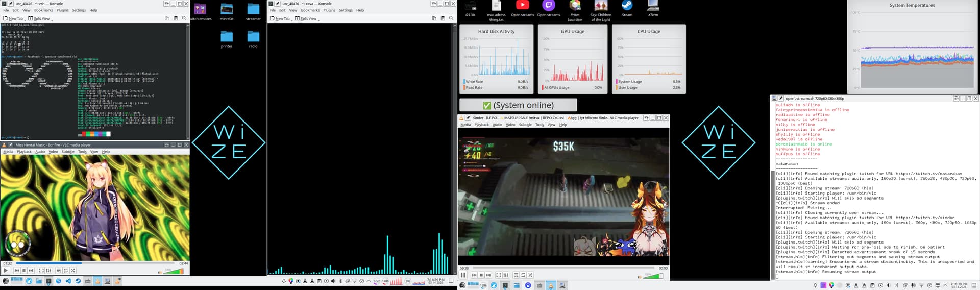
Task: Open the Subtitle menu in the Sinder VLC window
Action: [x=525, y=125]
